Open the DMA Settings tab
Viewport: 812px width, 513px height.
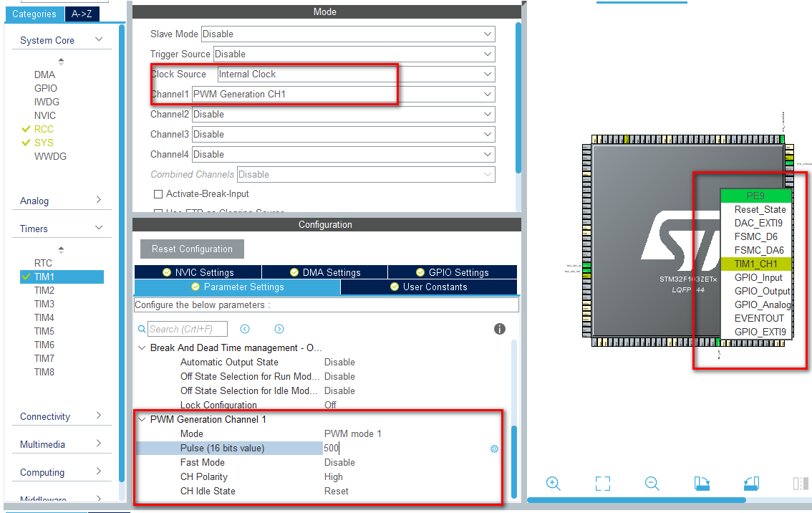[x=324, y=272]
